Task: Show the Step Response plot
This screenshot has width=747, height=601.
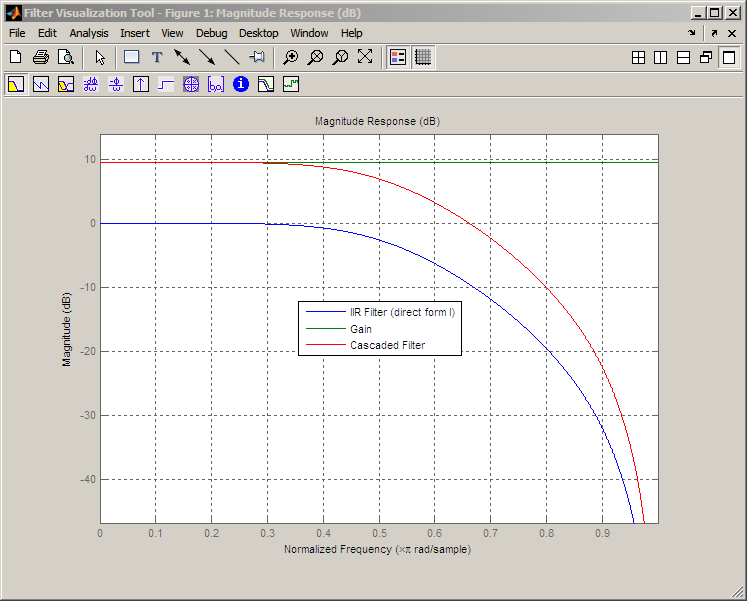Action: [166, 85]
